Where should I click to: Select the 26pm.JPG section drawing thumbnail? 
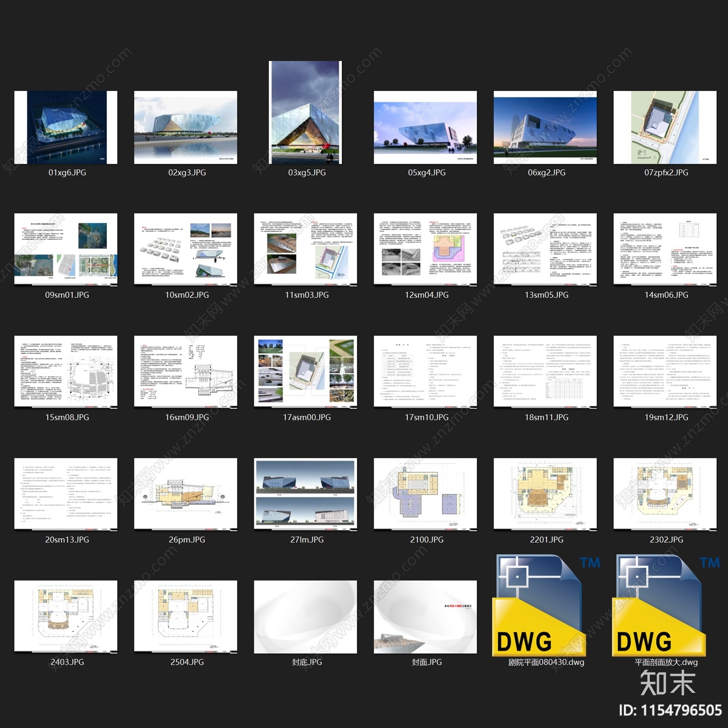coord(186,495)
